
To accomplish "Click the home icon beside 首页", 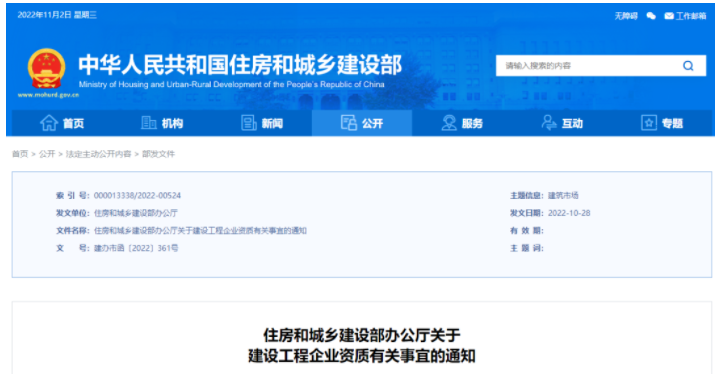I will [49, 123].
